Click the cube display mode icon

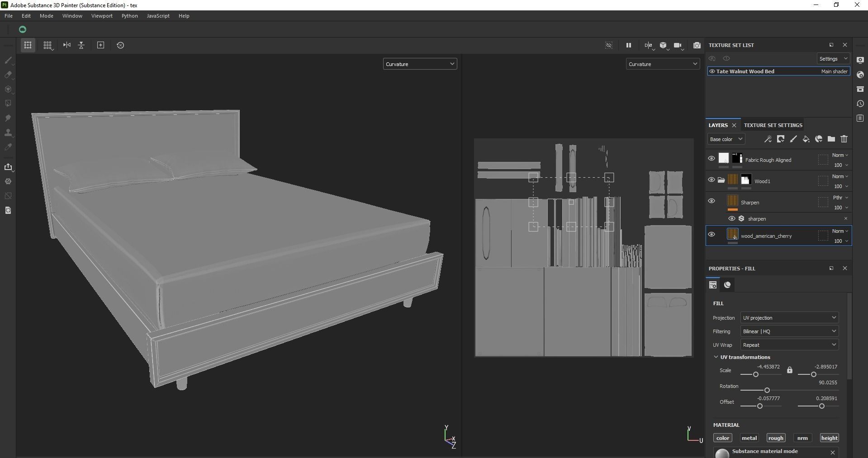pyautogui.click(x=663, y=45)
